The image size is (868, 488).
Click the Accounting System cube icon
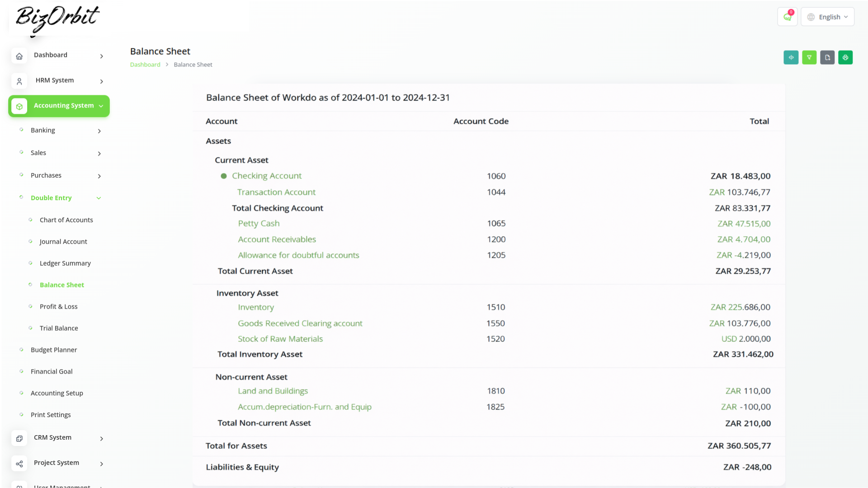19,106
